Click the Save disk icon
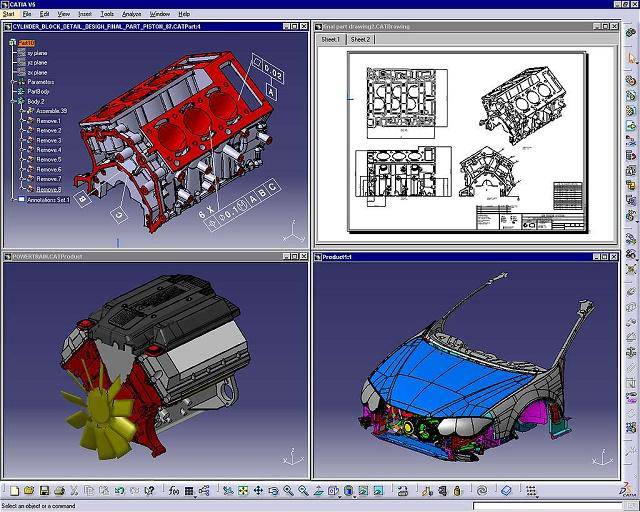The height and width of the screenshot is (512, 640). [44, 491]
